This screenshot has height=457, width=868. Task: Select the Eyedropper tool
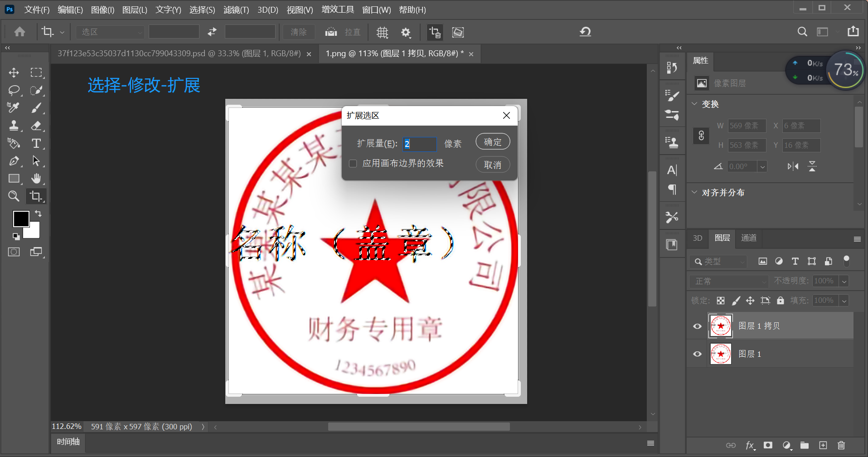tap(14, 108)
